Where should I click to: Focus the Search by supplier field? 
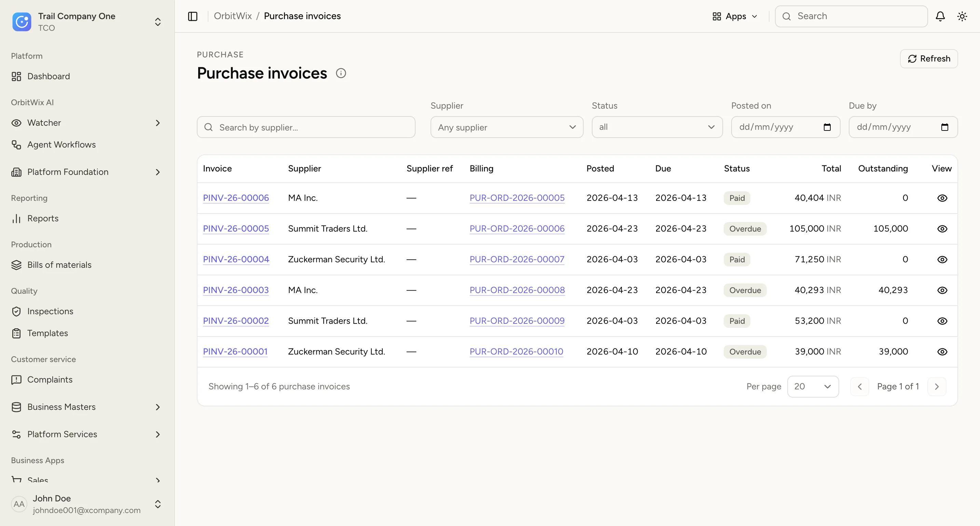pyautogui.click(x=306, y=127)
